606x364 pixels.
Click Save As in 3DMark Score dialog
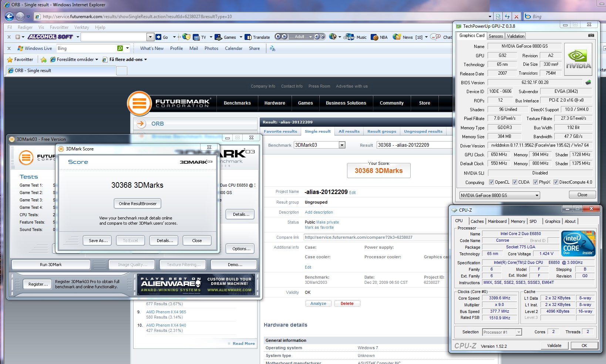point(98,241)
